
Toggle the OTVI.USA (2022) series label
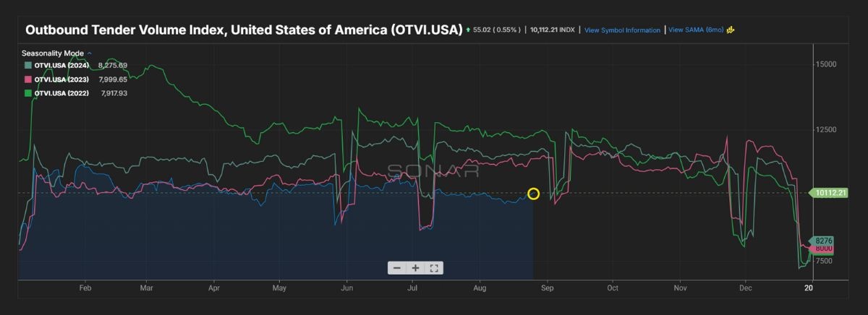61,92
